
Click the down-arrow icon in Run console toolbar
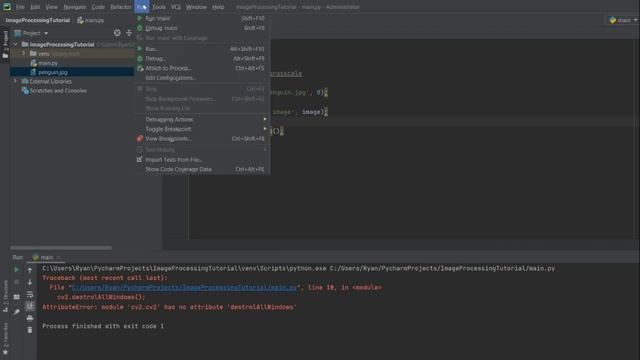tap(30, 282)
